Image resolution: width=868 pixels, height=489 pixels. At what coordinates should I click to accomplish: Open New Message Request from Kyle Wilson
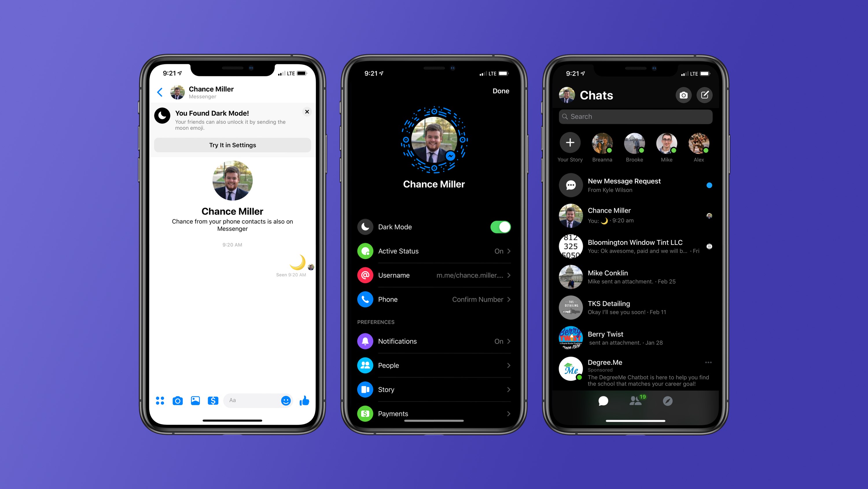(x=635, y=185)
